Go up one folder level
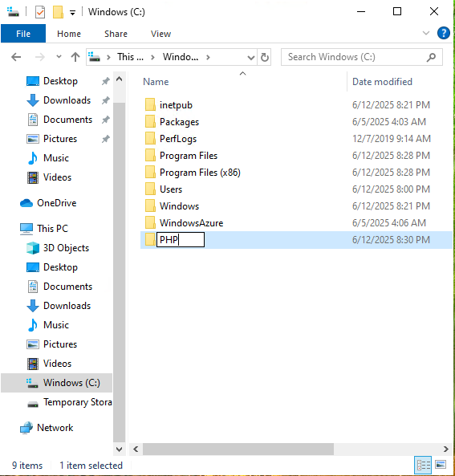This screenshot has width=455, height=476. click(x=75, y=57)
